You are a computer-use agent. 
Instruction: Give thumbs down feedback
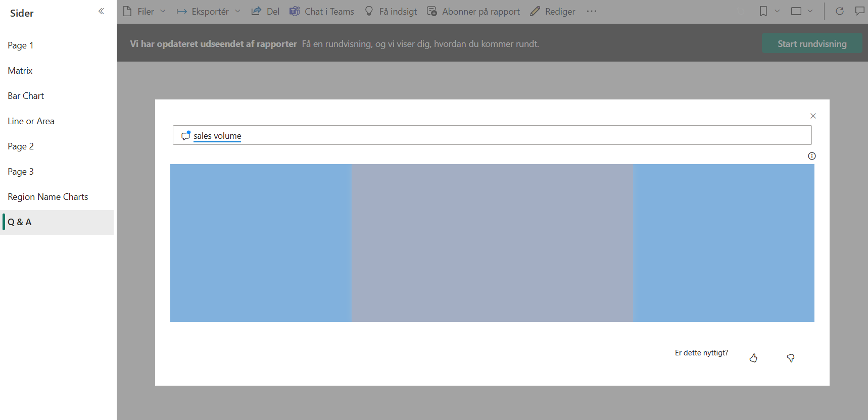tap(791, 358)
